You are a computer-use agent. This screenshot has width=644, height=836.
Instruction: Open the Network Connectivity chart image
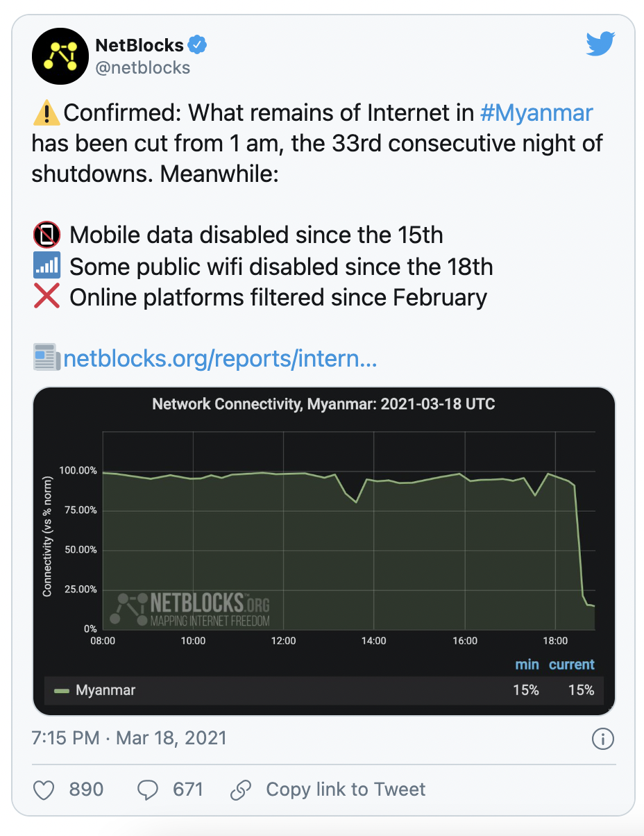click(x=324, y=551)
